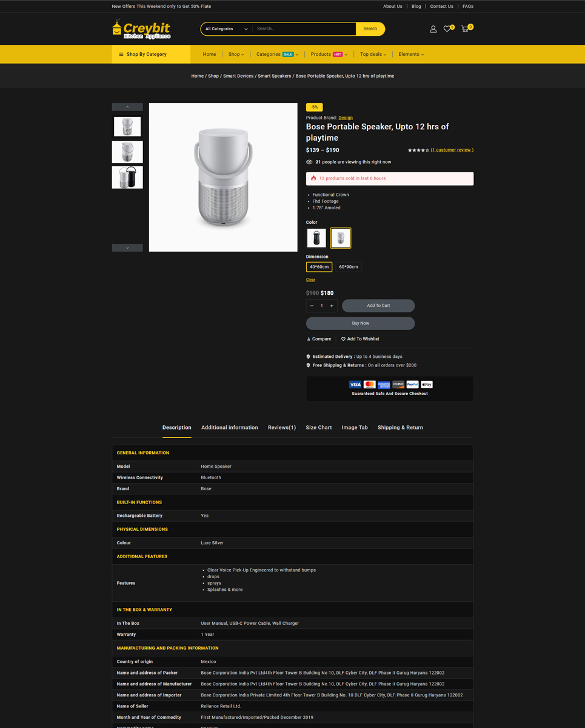The width and height of the screenshot is (585, 728).
Task: Open the wishlist heart icon in header
Action: [x=447, y=29]
